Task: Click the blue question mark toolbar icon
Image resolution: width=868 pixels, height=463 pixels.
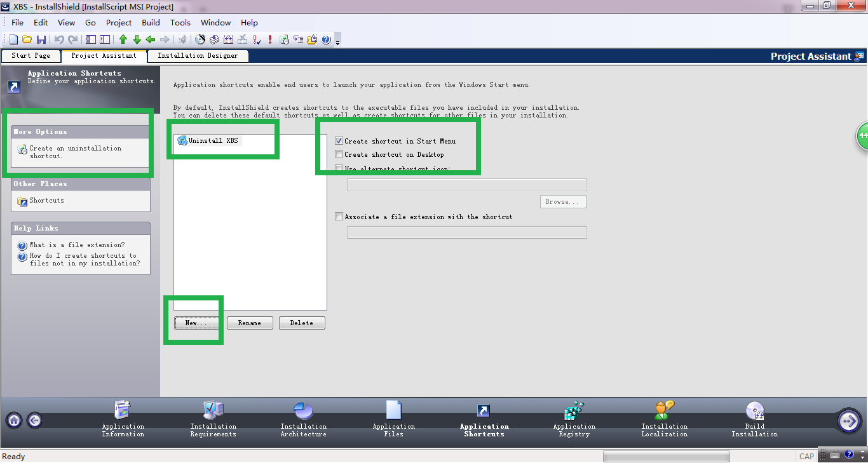Action: (x=326, y=39)
